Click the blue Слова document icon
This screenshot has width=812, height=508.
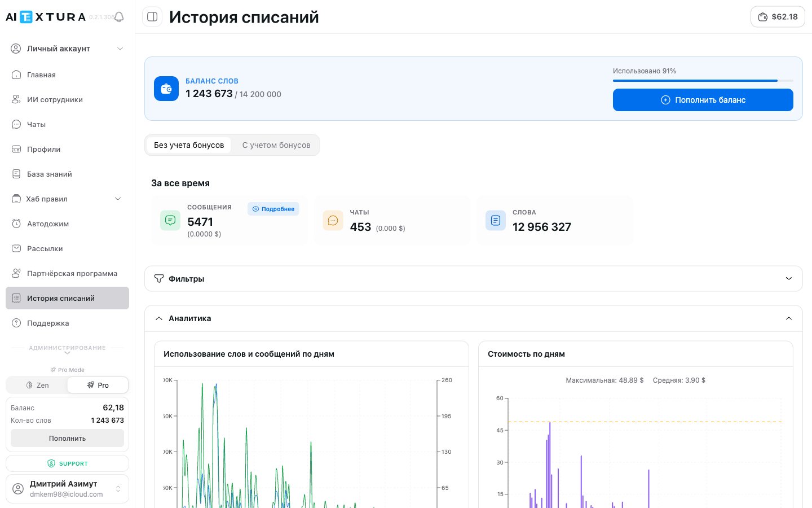(496, 221)
